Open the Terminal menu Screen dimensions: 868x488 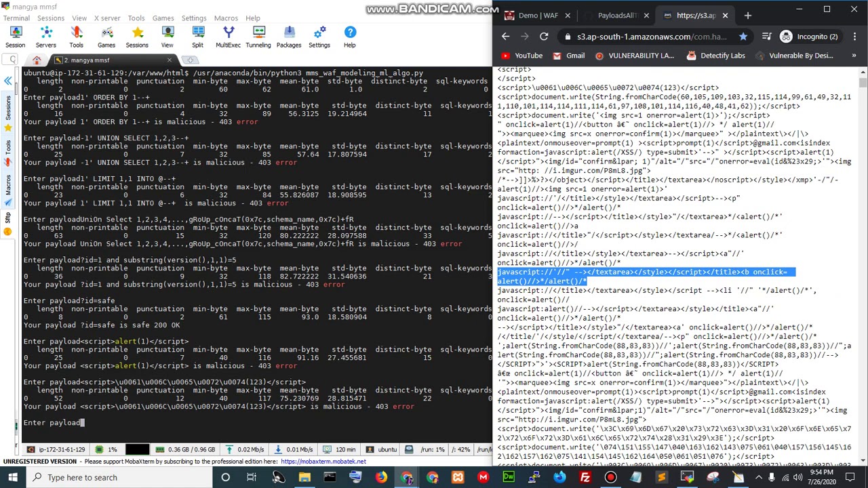tap(16, 18)
